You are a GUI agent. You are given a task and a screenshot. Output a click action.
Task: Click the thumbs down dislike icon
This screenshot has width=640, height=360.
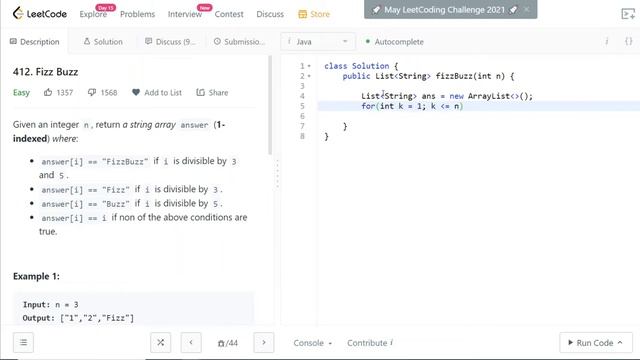pyautogui.click(x=92, y=92)
